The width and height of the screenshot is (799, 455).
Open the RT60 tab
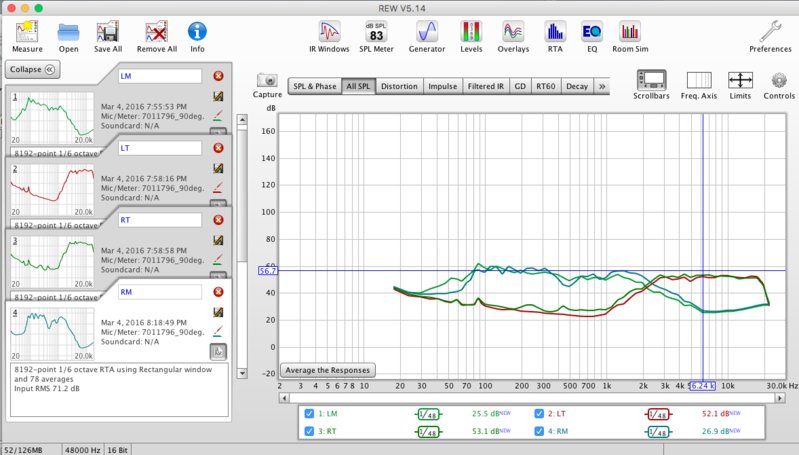point(546,87)
